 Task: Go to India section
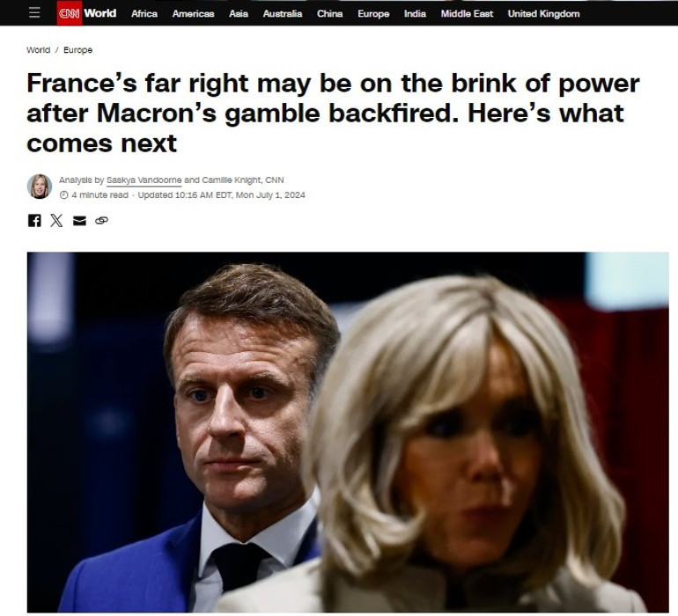(x=415, y=14)
